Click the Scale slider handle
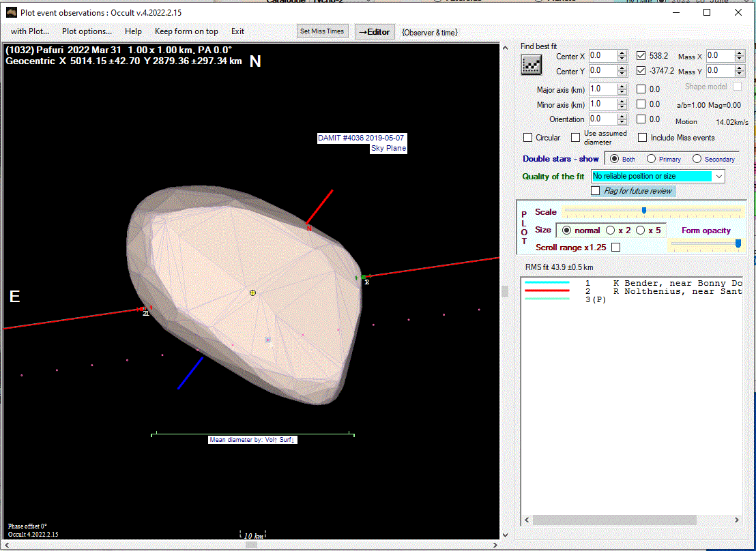Screen dimensions: 756x551 (643, 211)
